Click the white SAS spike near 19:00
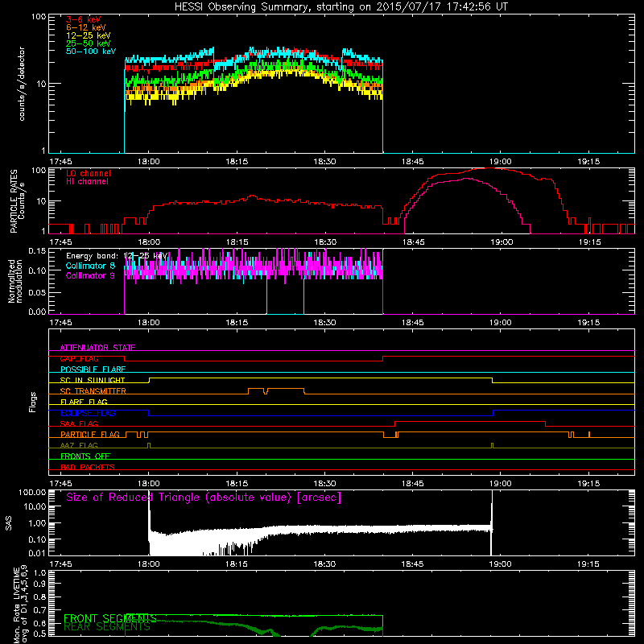The image size is (644, 644). pyautogui.click(x=492, y=522)
